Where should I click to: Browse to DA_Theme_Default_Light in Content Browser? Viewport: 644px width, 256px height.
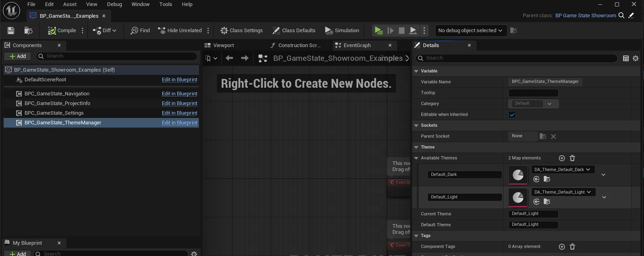(x=547, y=202)
